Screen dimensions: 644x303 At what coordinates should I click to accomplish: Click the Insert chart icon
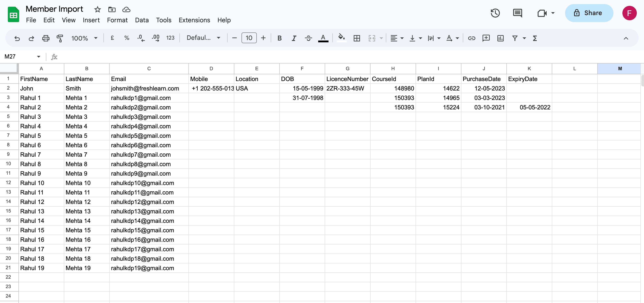pos(500,38)
